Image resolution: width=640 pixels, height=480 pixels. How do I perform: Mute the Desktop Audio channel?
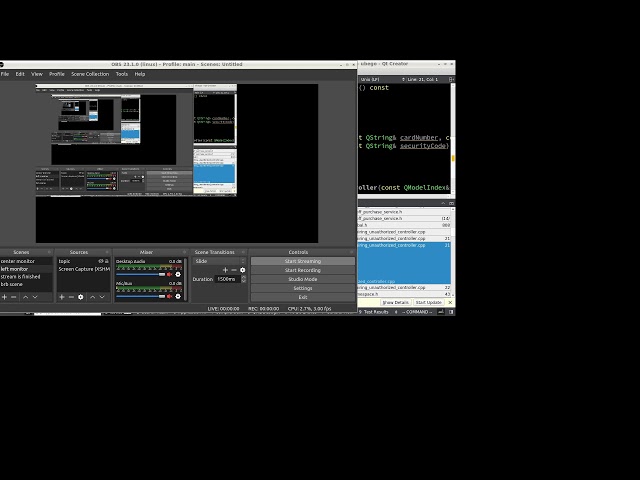[x=169, y=274]
